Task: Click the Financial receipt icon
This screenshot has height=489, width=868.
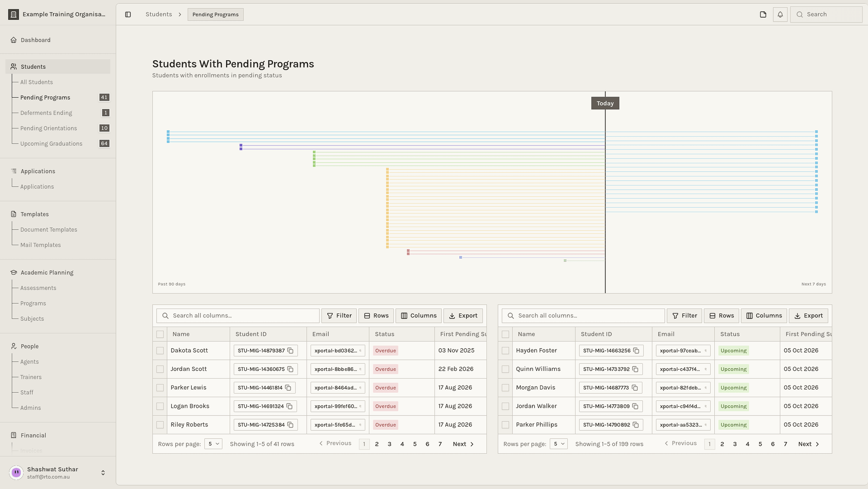Action: pyautogui.click(x=13, y=435)
